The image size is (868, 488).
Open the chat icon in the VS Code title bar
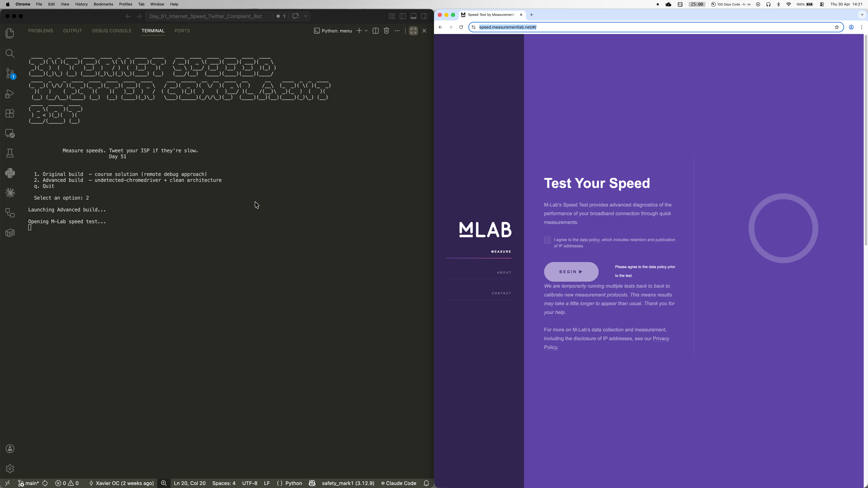click(x=295, y=16)
